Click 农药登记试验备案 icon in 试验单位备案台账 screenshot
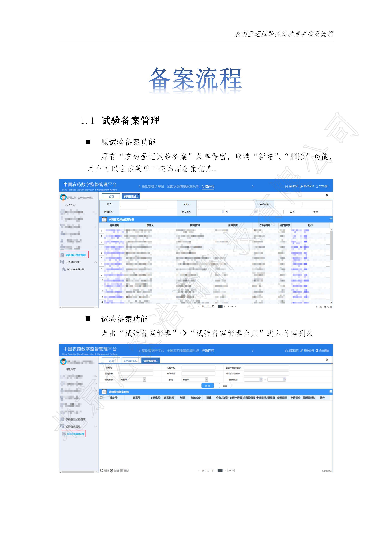Image resolution: width=392 pixels, height=555 pixels. tap(62, 419)
